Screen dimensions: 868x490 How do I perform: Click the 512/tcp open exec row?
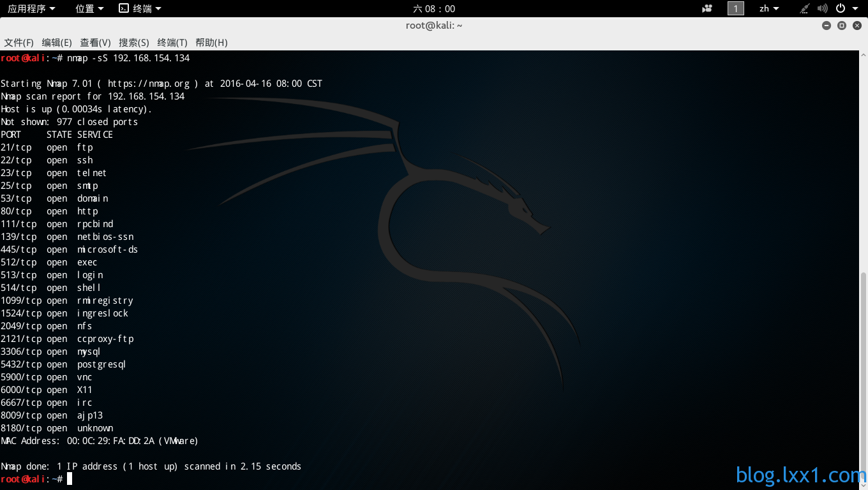[x=49, y=262]
